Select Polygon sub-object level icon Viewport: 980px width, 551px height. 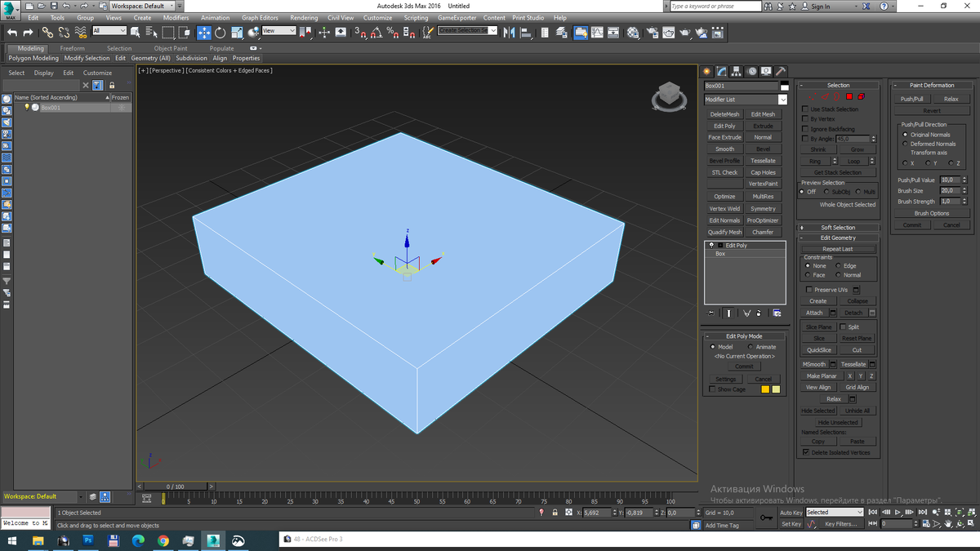pos(849,96)
